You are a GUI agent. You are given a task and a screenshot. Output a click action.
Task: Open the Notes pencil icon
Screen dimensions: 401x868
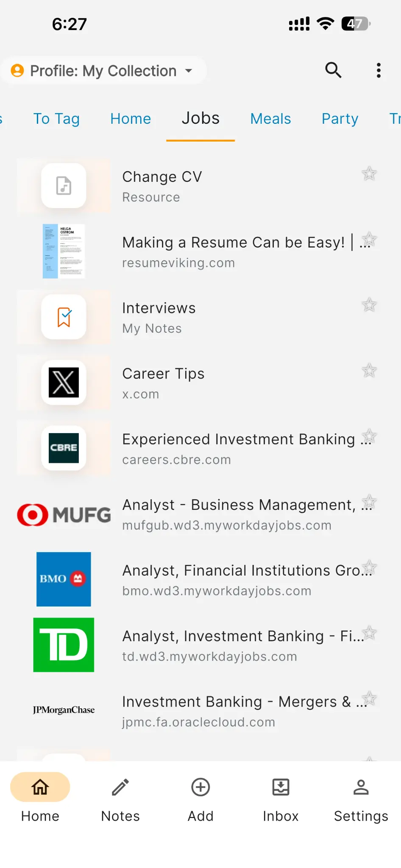click(x=120, y=787)
